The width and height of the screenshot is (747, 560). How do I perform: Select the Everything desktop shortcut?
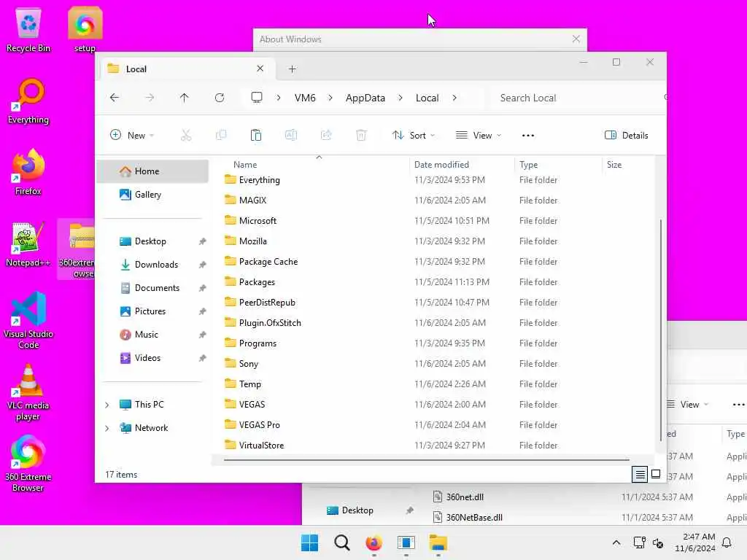[28, 101]
